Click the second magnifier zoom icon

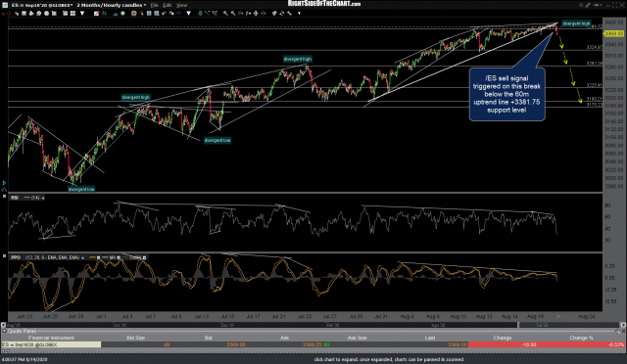[233, 14]
